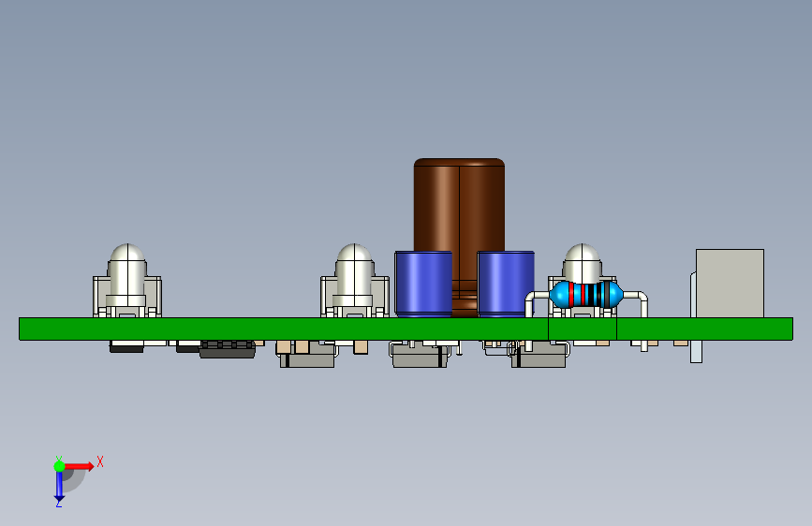Click the "X" axis label
This screenshot has width=812, height=526.
tap(100, 461)
